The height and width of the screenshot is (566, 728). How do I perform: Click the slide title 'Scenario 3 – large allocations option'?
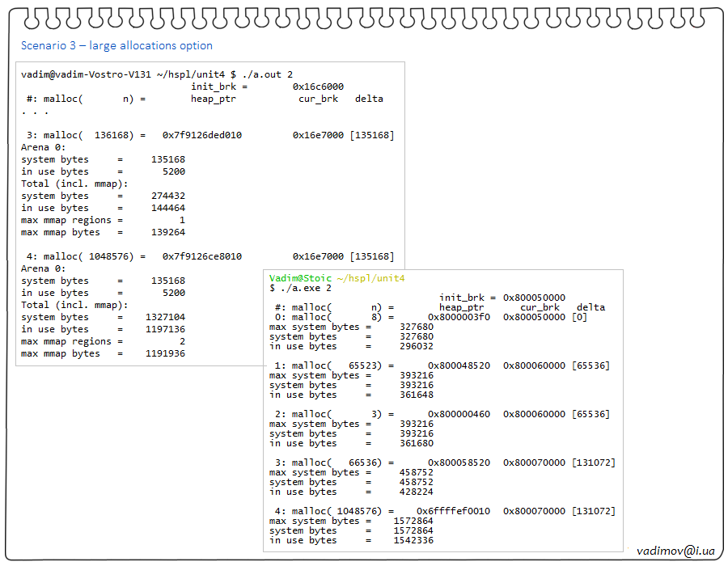coord(116,46)
